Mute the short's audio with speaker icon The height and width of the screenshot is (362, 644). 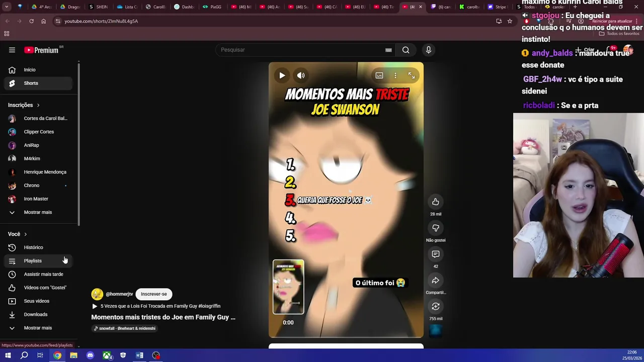click(301, 75)
